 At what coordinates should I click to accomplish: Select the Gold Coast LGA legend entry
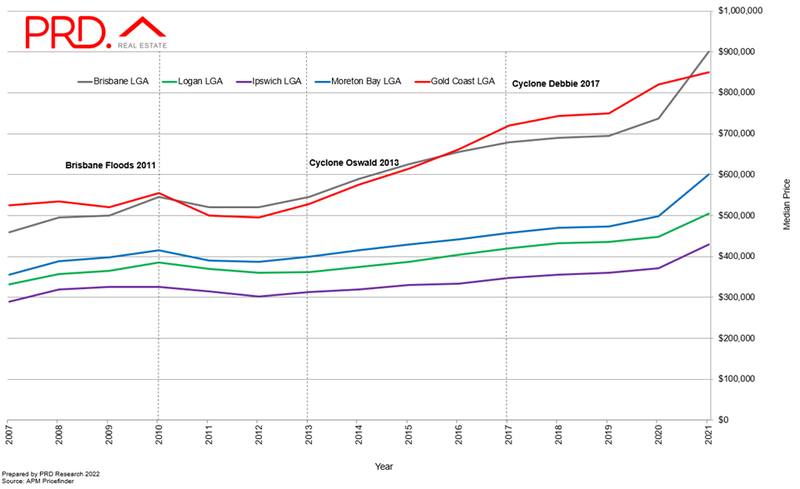[x=455, y=81]
